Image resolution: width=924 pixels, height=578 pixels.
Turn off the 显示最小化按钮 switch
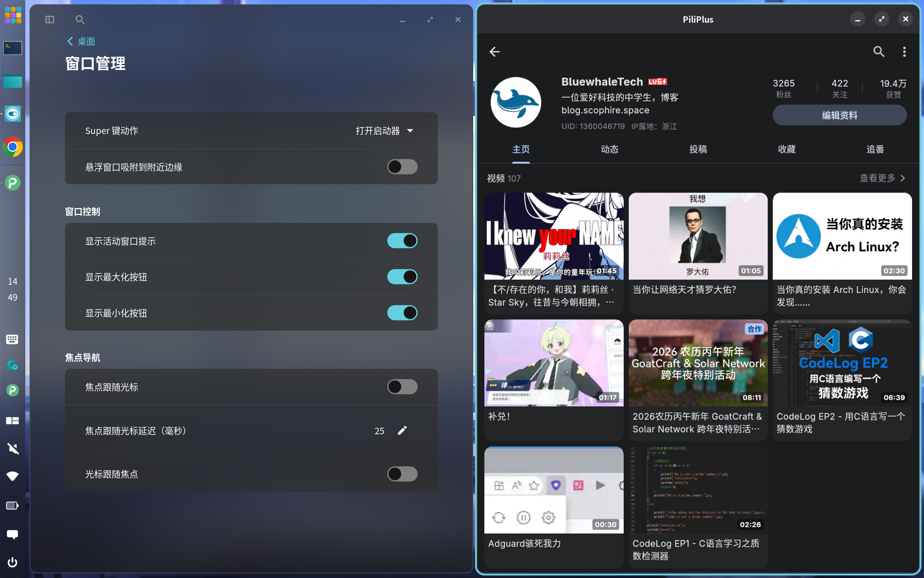402,313
